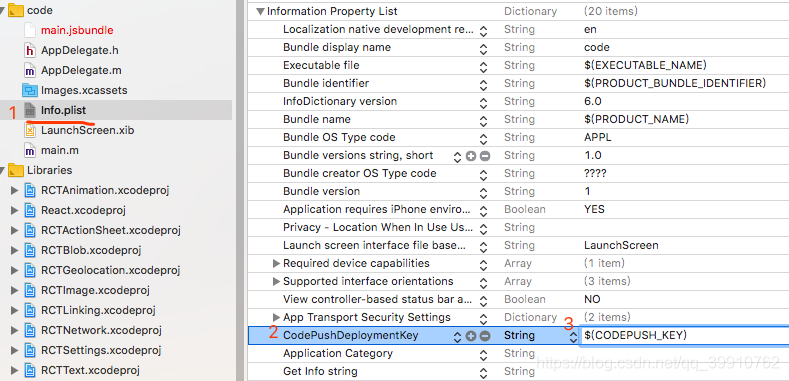Collapse the code folder
Image resolution: width=789 pixels, height=381 pixels.
click(3, 11)
